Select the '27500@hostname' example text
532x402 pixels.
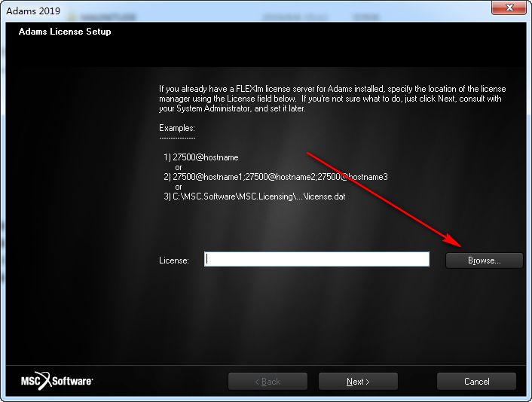click(x=206, y=157)
